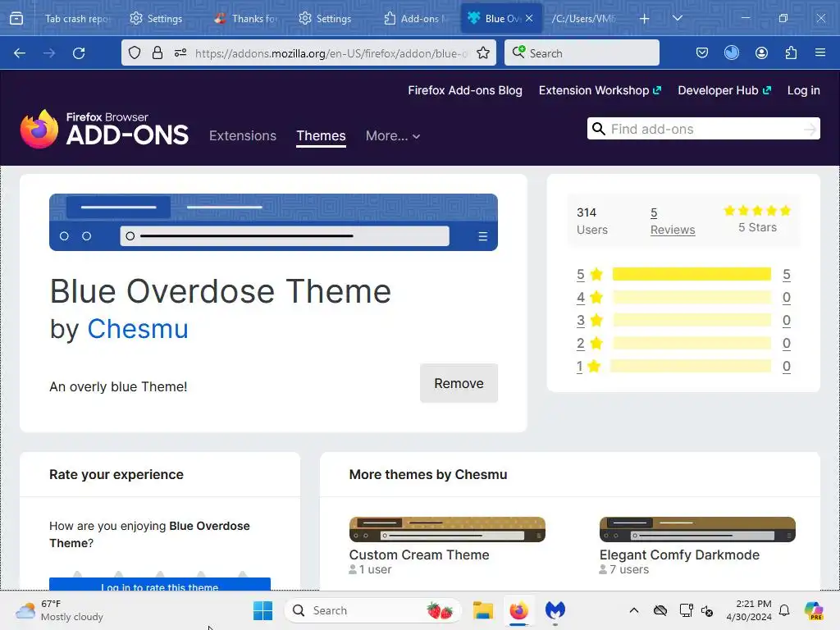The height and width of the screenshot is (630, 840).
Task: Open the Extensions puzzle icon
Action: pos(791,53)
